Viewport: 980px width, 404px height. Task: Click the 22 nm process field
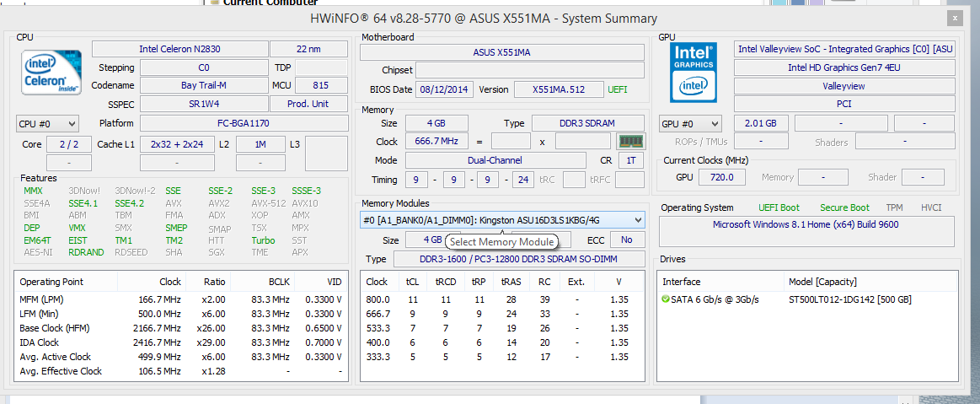click(308, 49)
